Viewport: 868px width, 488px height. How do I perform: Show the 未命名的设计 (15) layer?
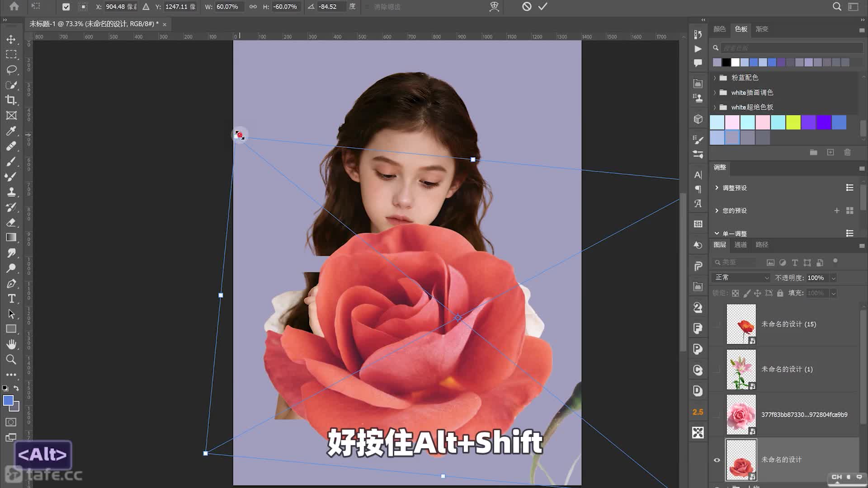coord(717,324)
